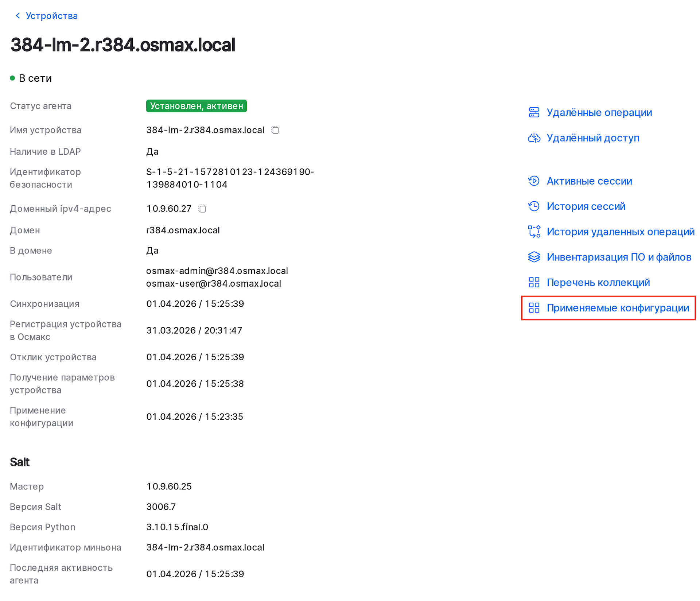Click the Удалённые операции server icon
Viewport: 700px width, 601px height.
click(534, 112)
